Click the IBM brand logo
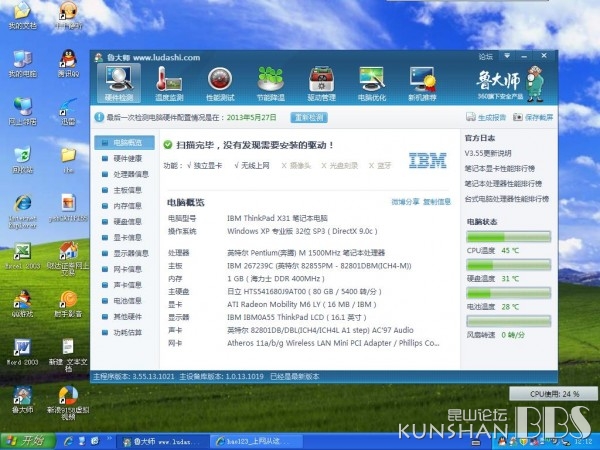600x450 pixels. point(427,160)
